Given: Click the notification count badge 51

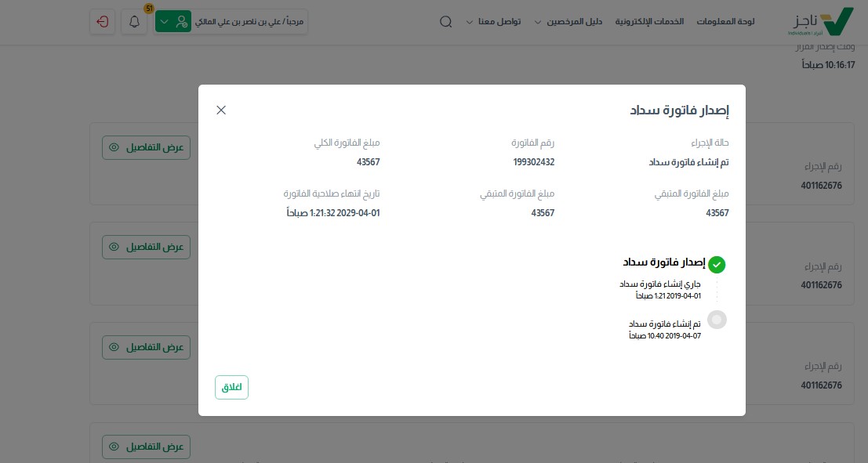Looking at the screenshot, I should 149,9.
